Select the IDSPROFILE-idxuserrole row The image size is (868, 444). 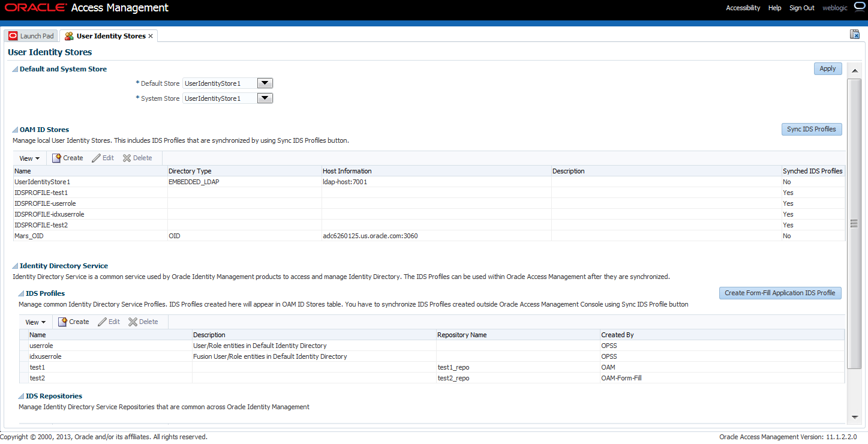click(429, 214)
